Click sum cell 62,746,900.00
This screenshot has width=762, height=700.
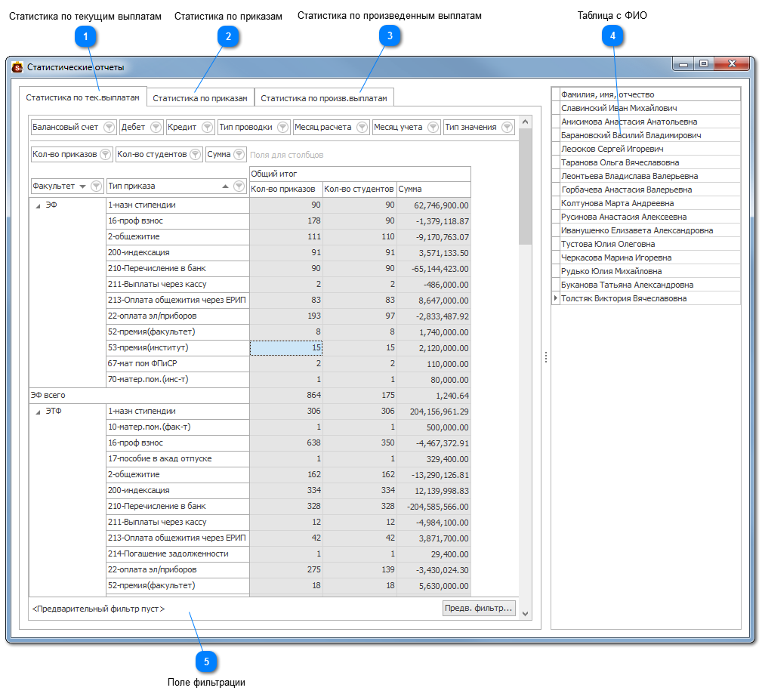point(433,205)
